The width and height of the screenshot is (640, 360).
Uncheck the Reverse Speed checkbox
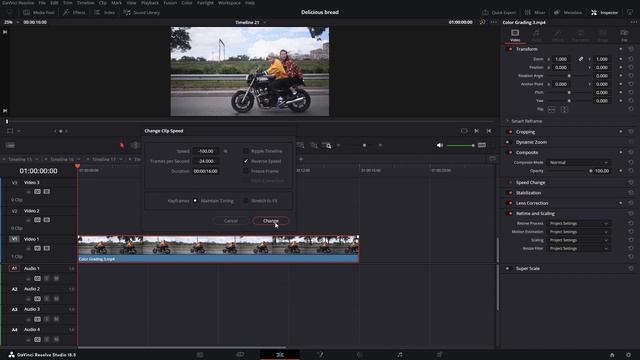coord(246,161)
